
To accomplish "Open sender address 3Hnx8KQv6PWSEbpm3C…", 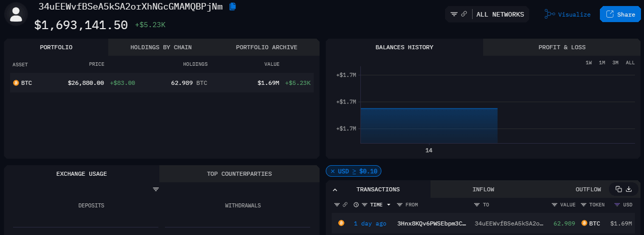I will click(432, 223).
